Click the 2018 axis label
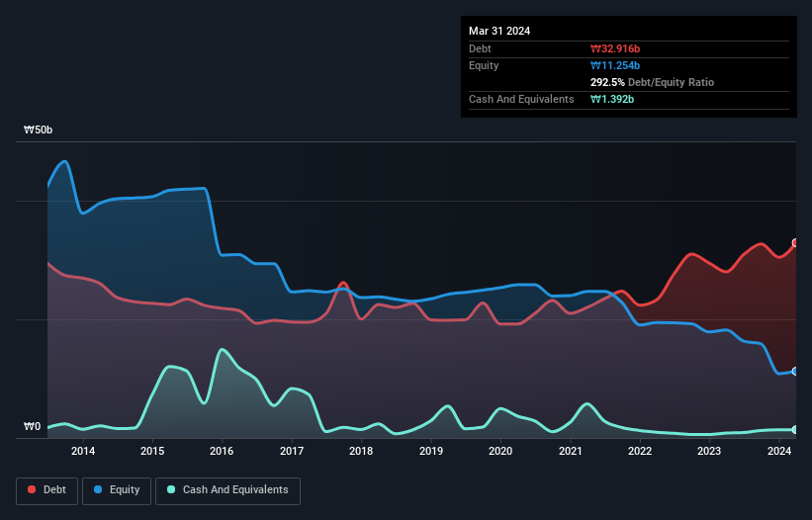812x520 pixels. tap(361, 451)
